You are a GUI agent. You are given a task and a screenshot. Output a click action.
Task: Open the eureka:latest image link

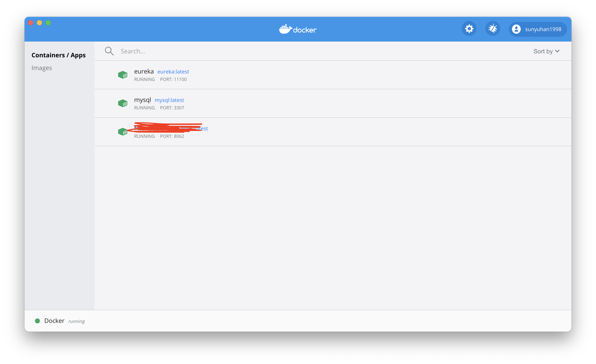(173, 72)
